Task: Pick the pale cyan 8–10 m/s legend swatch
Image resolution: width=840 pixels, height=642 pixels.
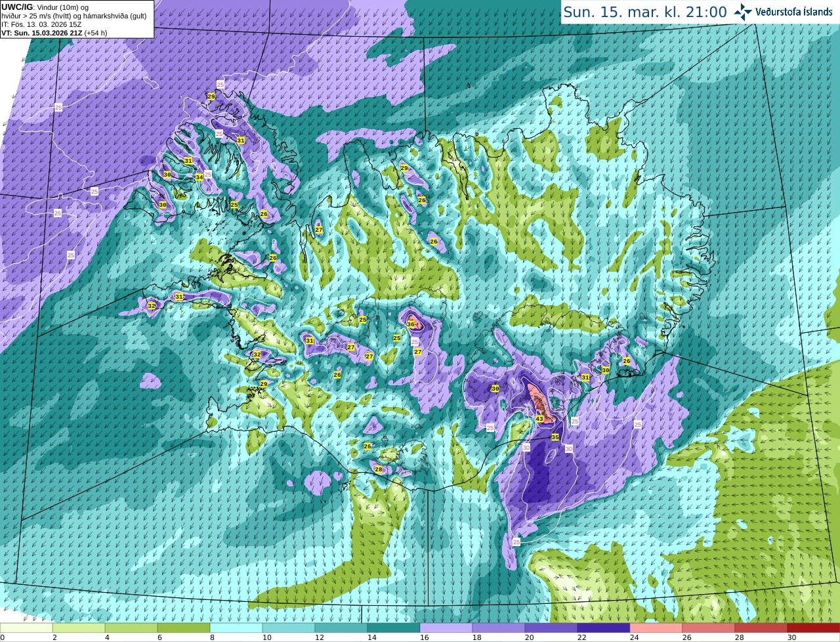Action: [236, 628]
